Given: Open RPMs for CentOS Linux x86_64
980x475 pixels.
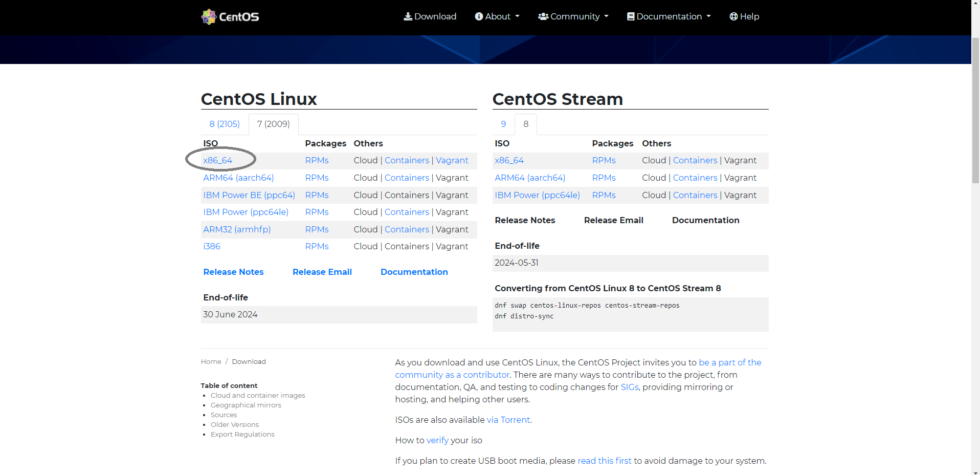Looking at the screenshot, I should pos(317,160).
